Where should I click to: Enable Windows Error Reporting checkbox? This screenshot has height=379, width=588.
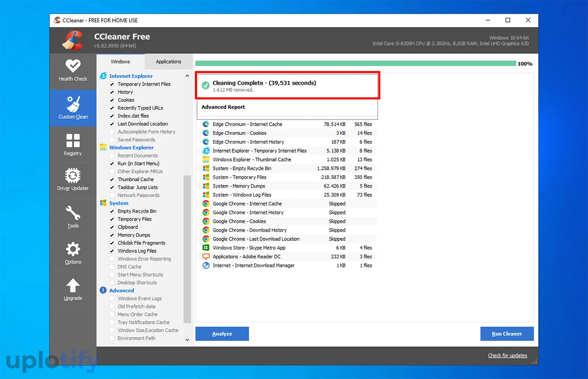coord(112,259)
